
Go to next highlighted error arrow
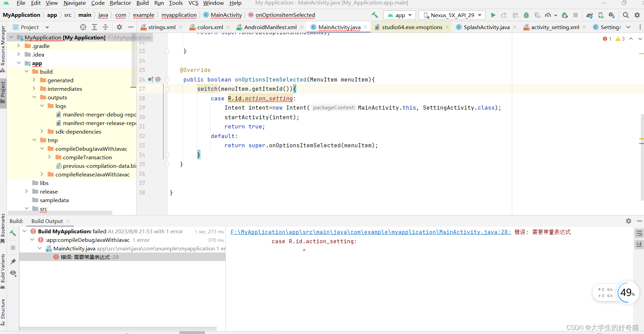pos(640,39)
